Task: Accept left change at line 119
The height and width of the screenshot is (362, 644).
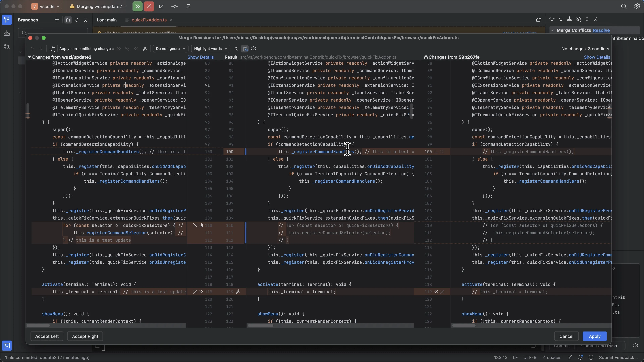Action: [x=201, y=292]
